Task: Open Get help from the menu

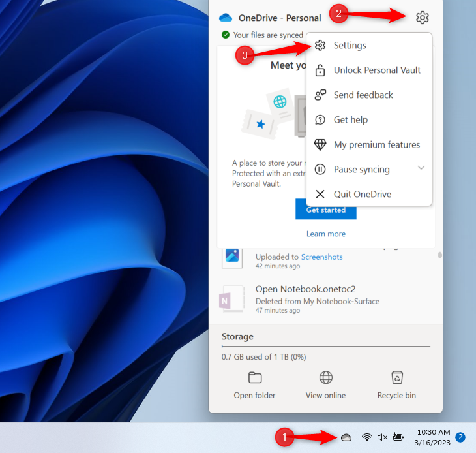Action: pos(350,120)
